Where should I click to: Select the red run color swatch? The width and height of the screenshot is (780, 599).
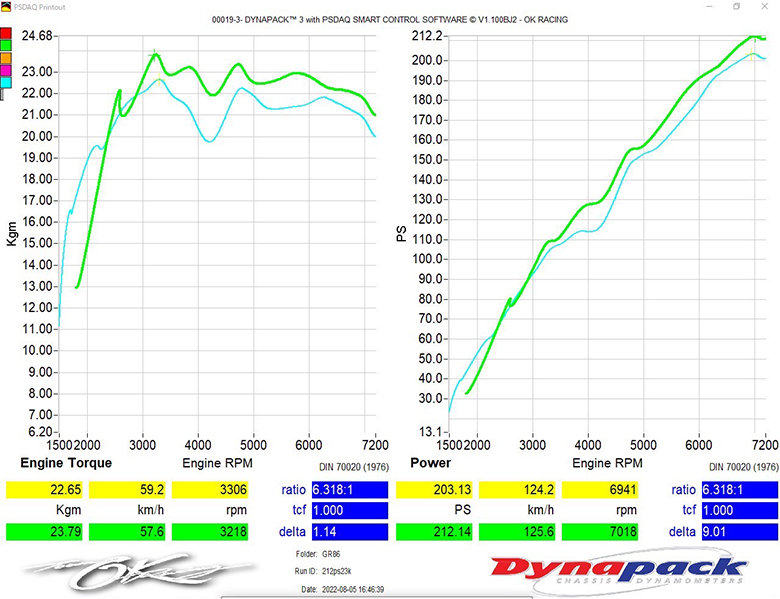point(5,33)
